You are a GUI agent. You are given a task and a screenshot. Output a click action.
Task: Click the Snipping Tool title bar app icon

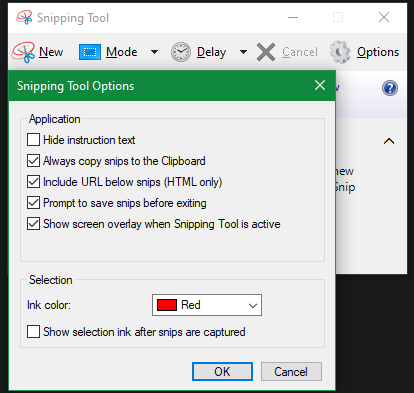[24, 17]
